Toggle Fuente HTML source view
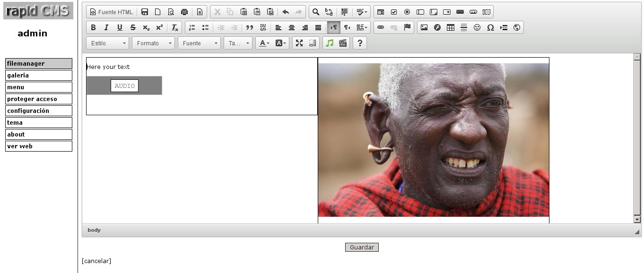Viewport: 644px width, 273px height. tap(112, 12)
